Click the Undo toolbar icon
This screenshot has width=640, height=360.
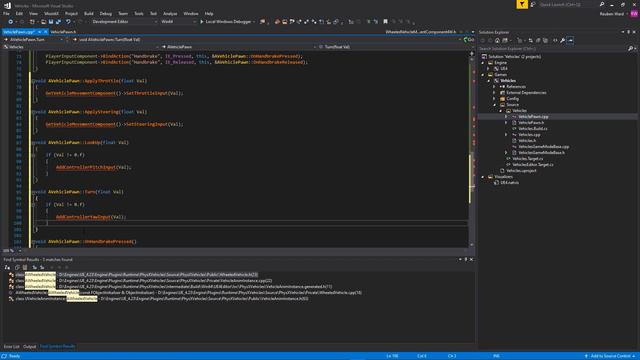tap(68, 22)
